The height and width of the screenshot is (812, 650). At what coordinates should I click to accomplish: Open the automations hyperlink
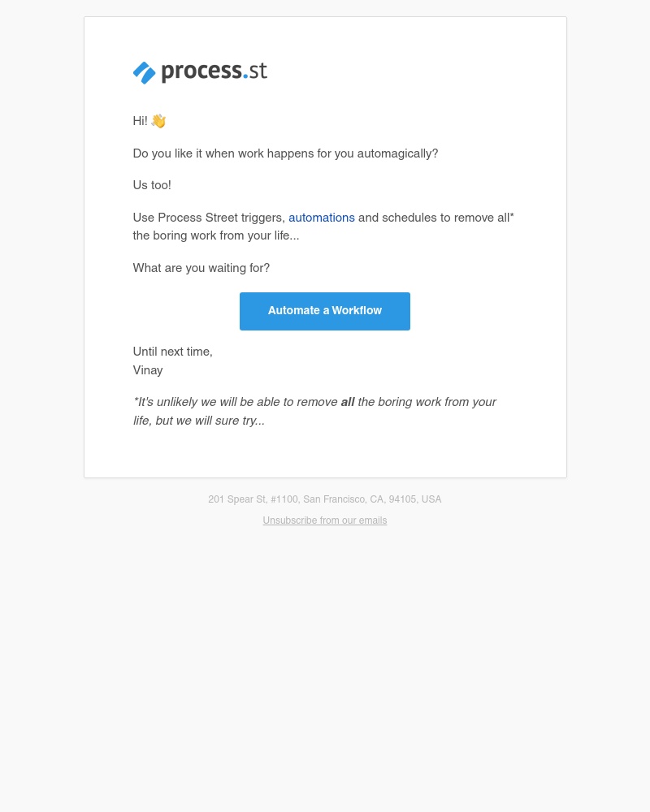tap(322, 218)
